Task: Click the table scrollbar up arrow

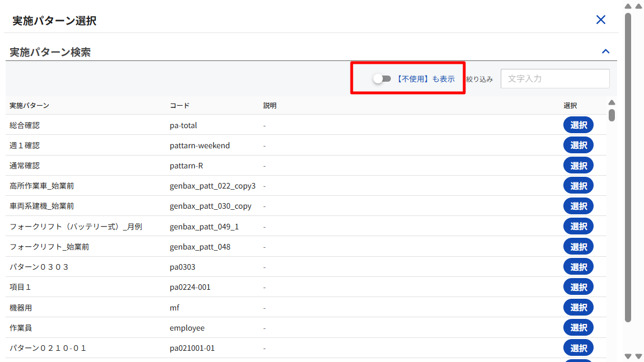Action: coord(612,102)
